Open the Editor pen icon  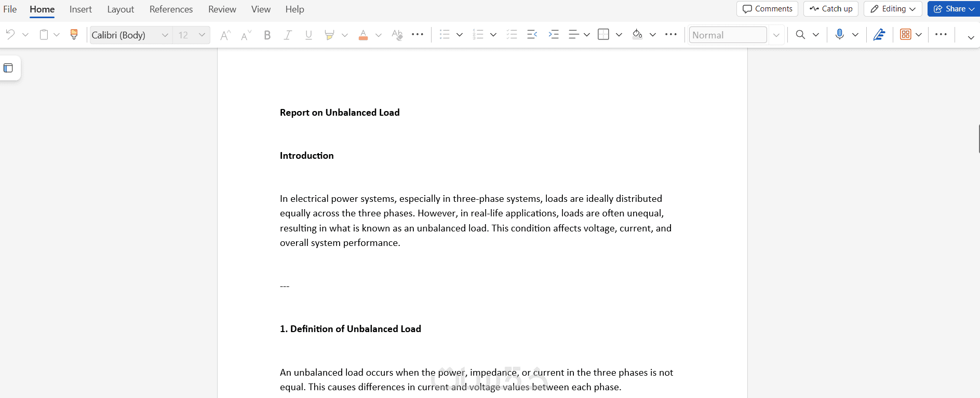coord(879,35)
